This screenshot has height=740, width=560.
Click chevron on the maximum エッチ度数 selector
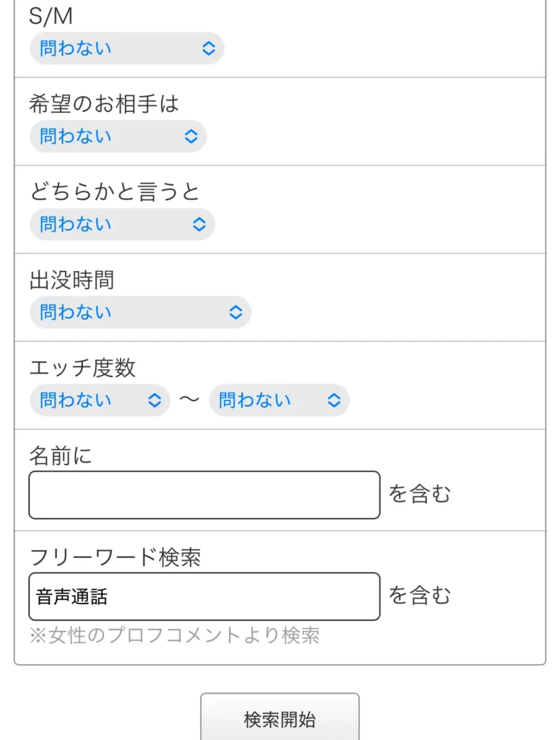pyautogui.click(x=332, y=400)
